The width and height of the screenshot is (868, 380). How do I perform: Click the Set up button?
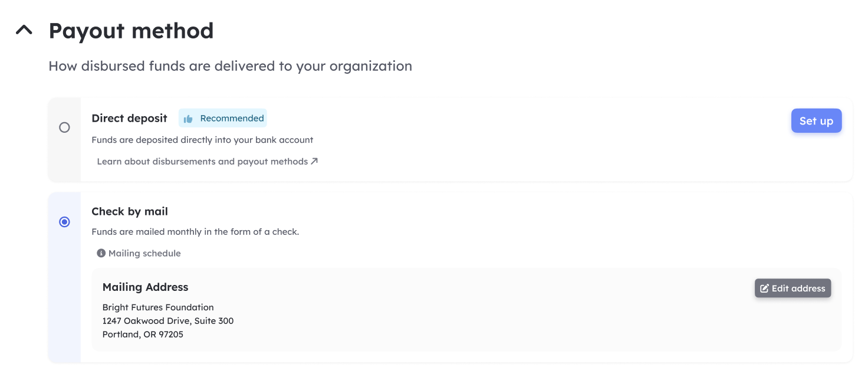816,121
